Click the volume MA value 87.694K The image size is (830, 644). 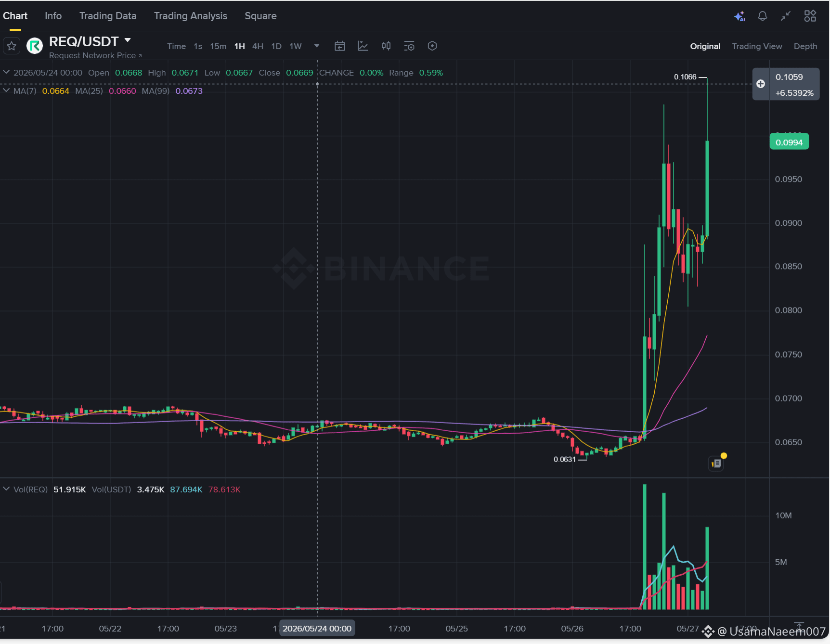[x=186, y=489]
